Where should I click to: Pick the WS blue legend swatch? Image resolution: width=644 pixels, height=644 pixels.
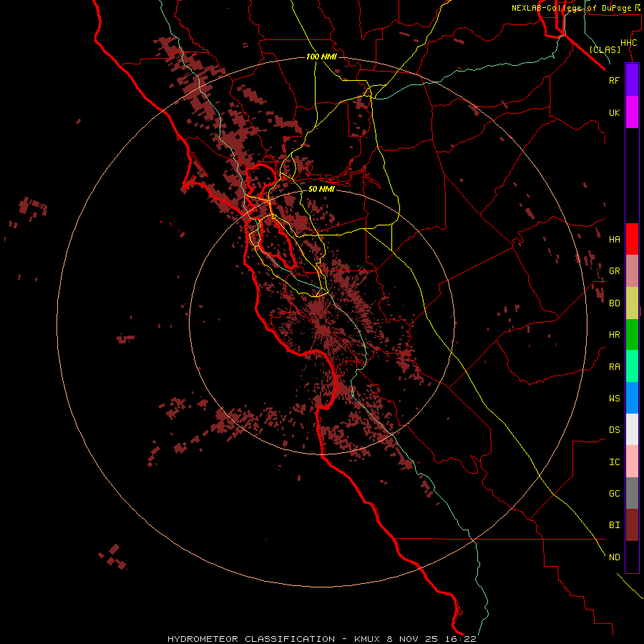[632, 398]
